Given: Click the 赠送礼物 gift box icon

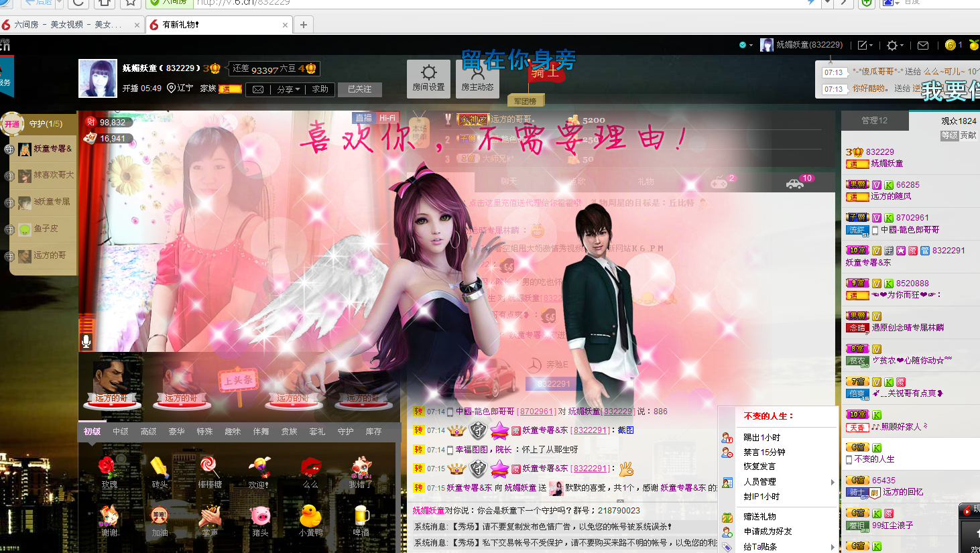Looking at the screenshot, I should click(727, 517).
